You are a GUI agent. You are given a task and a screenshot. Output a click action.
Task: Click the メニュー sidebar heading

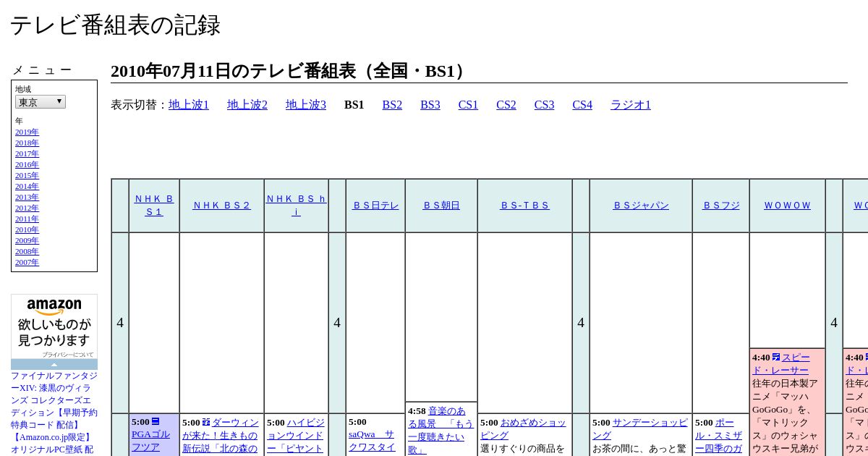coord(42,70)
